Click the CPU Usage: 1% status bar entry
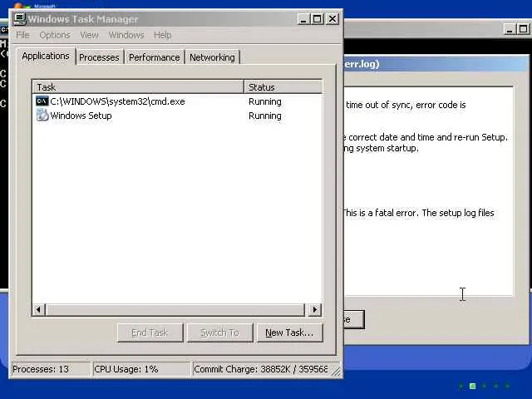This screenshot has width=532, height=399. coord(142,369)
